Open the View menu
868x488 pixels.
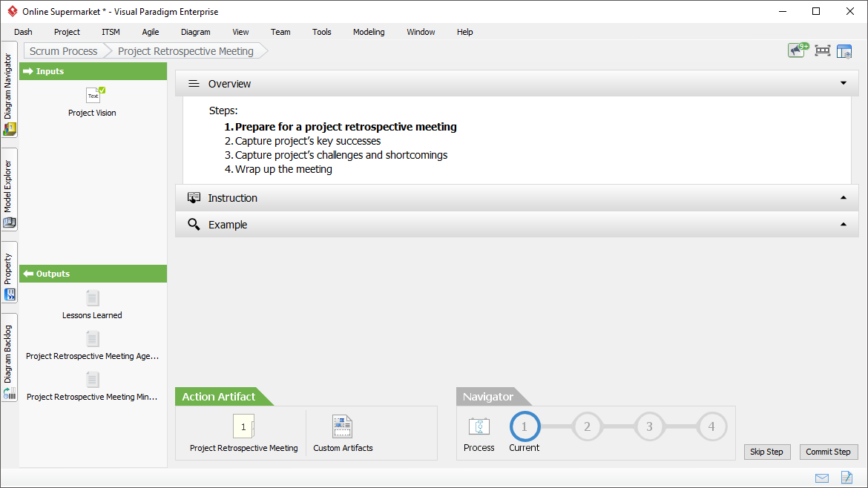point(241,32)
